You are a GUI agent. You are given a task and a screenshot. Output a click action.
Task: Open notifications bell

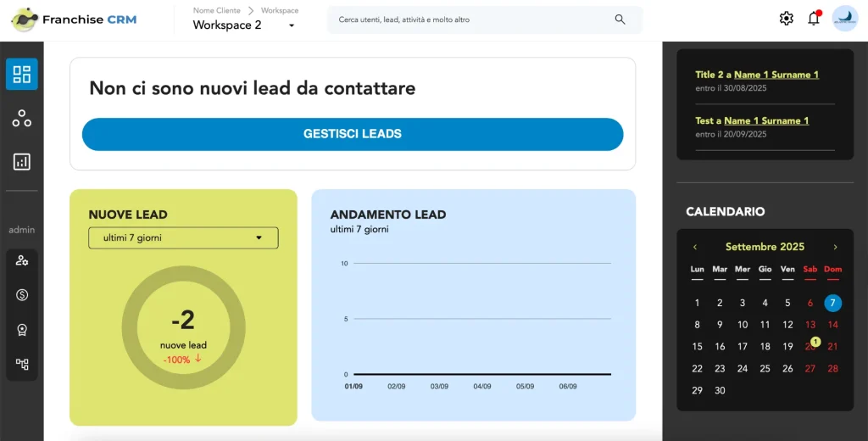pos(814,19)
